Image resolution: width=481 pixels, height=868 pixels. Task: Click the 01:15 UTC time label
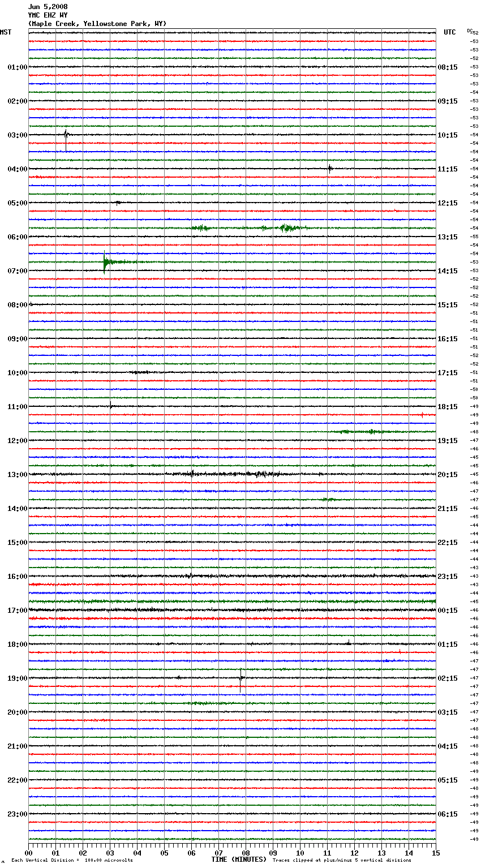[x=448, y=644]
